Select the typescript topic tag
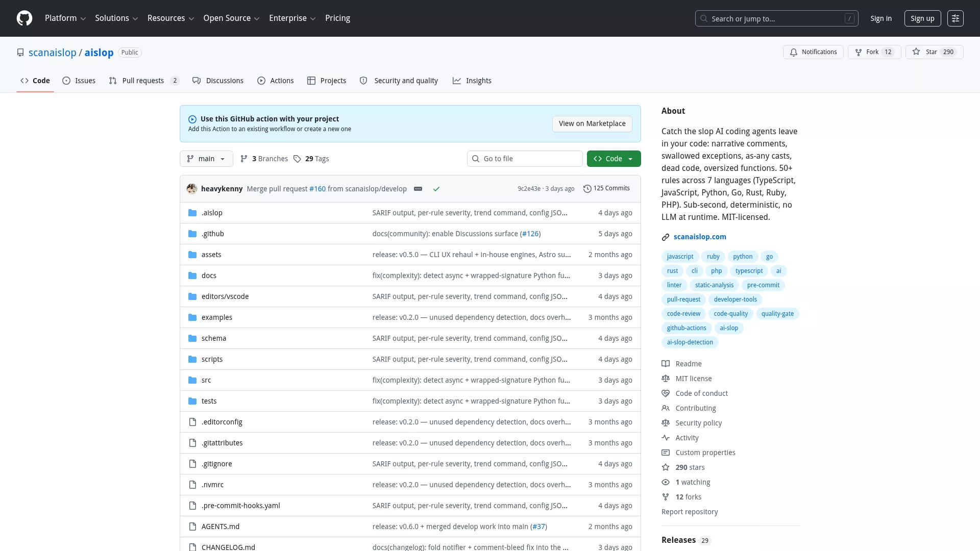The width and height of the screenshot is (980, 551). coord(749,271)
